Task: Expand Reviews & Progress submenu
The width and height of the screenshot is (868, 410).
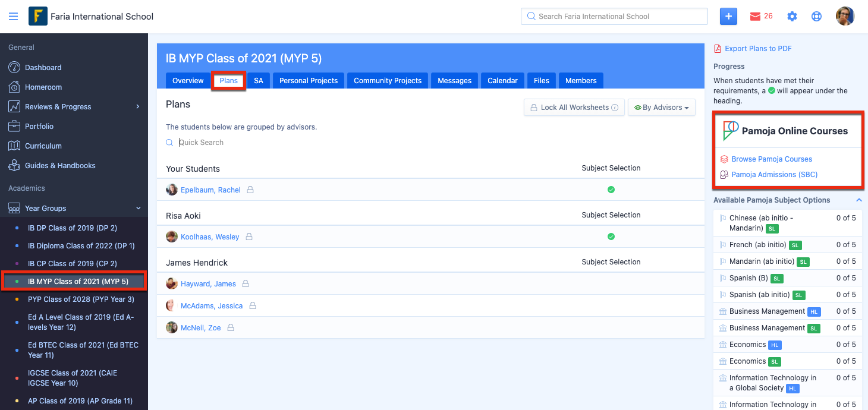Action: [138, 107]
